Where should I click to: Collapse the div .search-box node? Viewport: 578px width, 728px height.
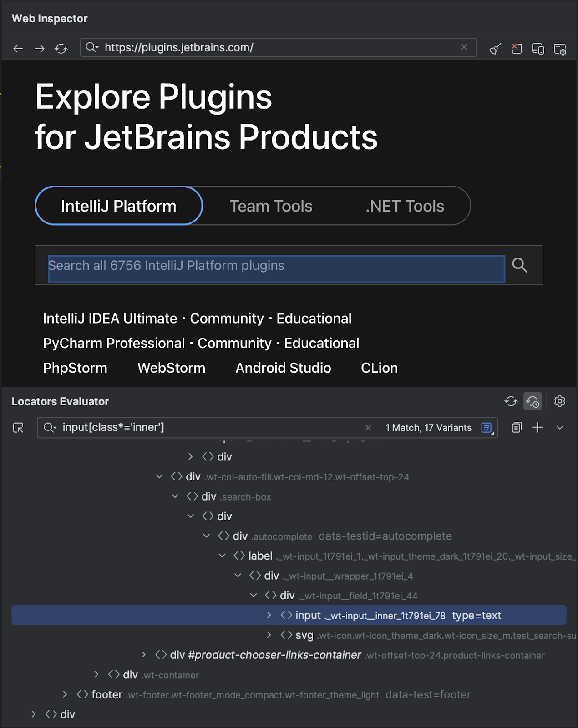(x=175, y=496)
